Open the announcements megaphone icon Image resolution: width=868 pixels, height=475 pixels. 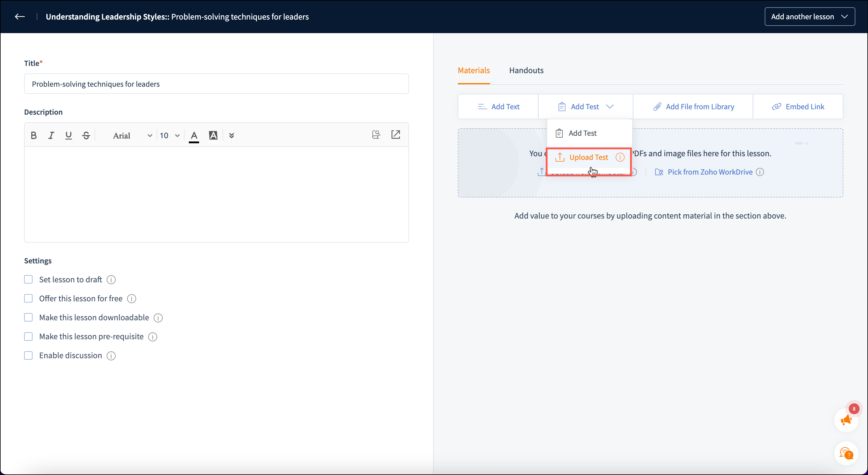click(846, 420)
